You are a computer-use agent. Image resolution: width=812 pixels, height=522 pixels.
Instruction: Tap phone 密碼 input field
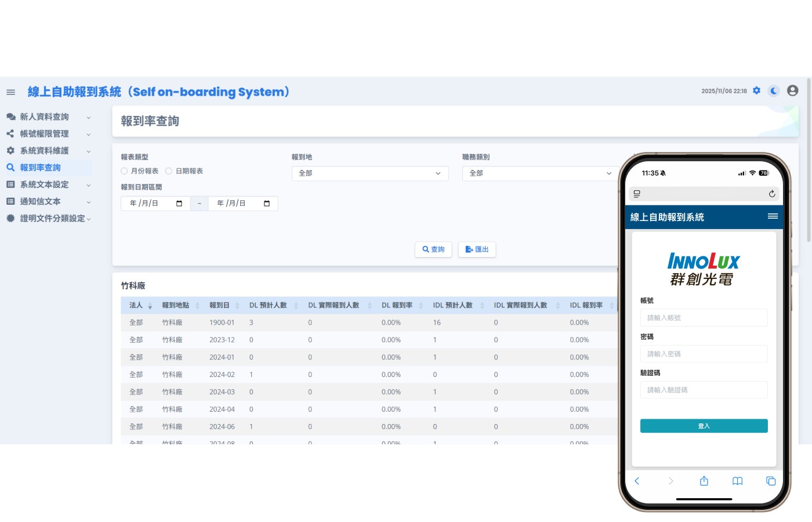point(704,354)
